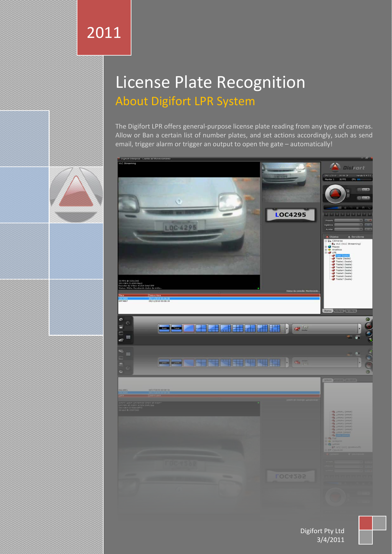The height and width of the screenshot is (554, 392).
Task: Click the screen monitor icon in bottom toolbar
Action: click(x=121, y=333)
